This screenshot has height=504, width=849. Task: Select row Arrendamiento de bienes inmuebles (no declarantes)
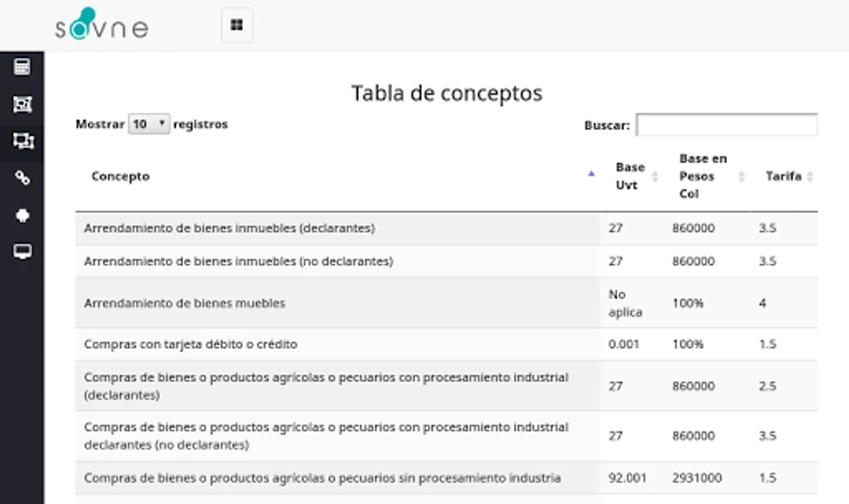coord(239,261)
